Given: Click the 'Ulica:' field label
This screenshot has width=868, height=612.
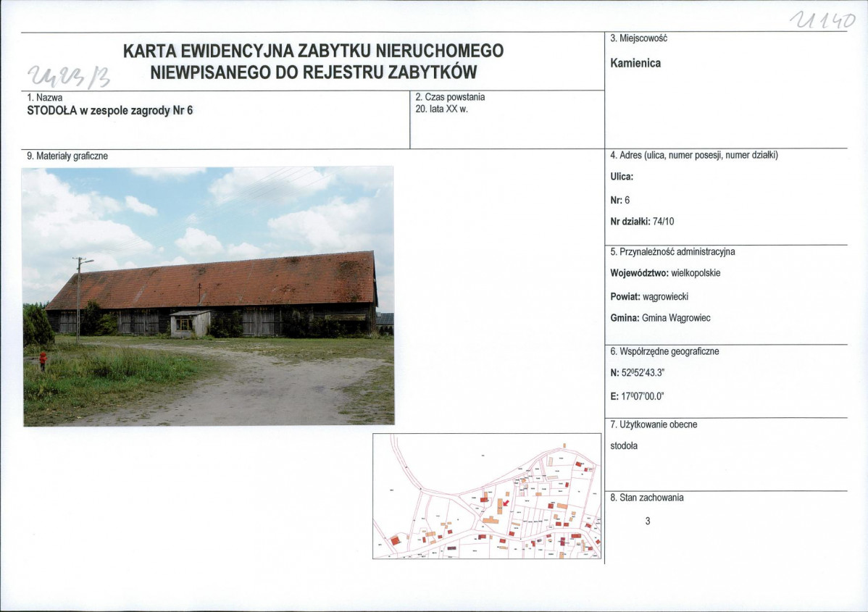Looking at the screenshot, I should (x=622, y=177).
